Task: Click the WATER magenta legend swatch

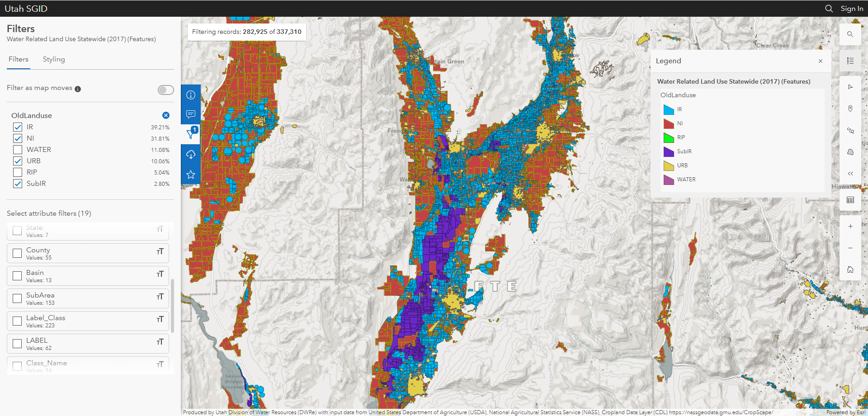Action: tap(669, 180)
